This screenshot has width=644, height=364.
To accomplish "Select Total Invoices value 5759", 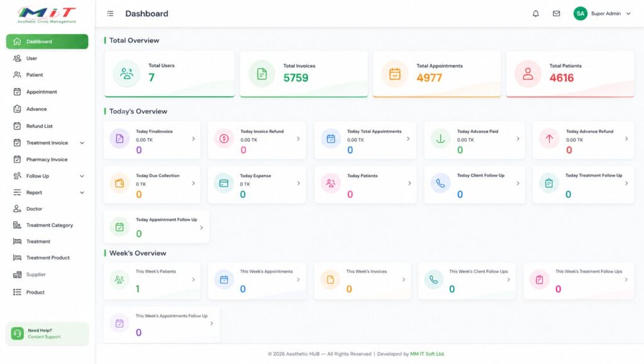I will tap(296, 77).
